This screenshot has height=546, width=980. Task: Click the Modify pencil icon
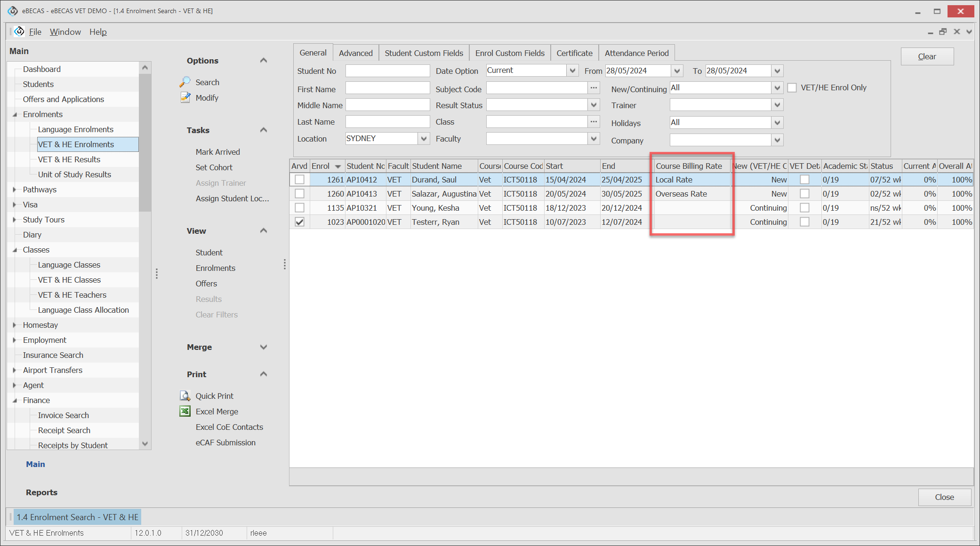pos(185,97)
